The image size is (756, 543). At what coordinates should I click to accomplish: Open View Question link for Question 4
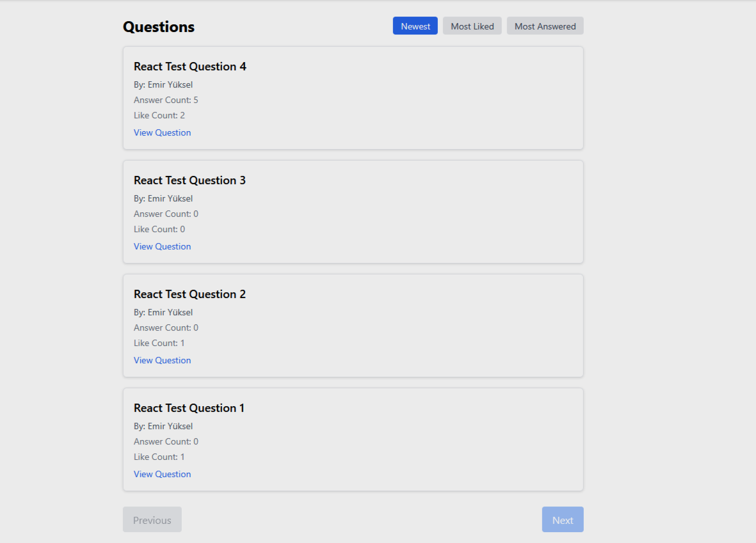point(162,132)
